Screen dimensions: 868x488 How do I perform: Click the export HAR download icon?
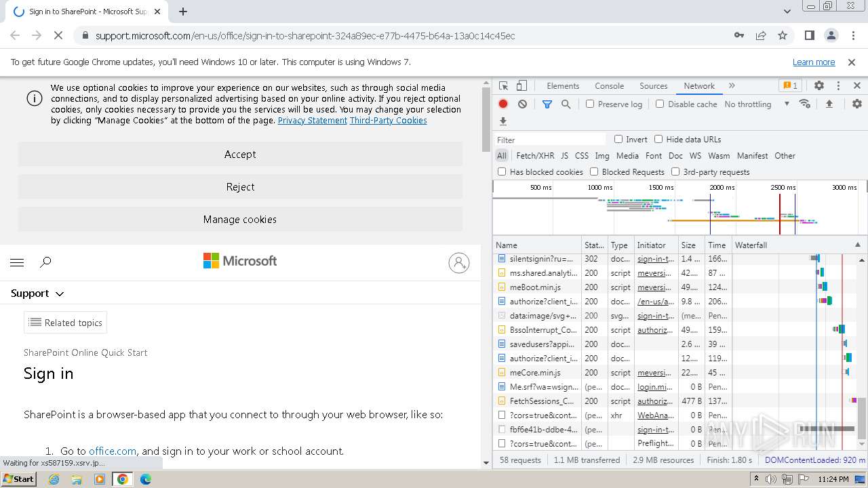[503, 121]
